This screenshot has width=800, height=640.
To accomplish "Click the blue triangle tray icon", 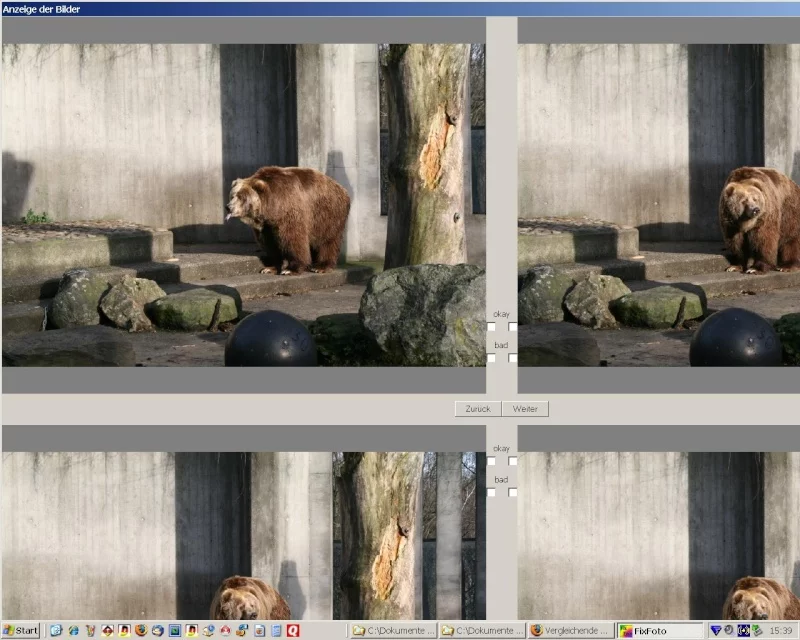I will (x=715, y=631).
